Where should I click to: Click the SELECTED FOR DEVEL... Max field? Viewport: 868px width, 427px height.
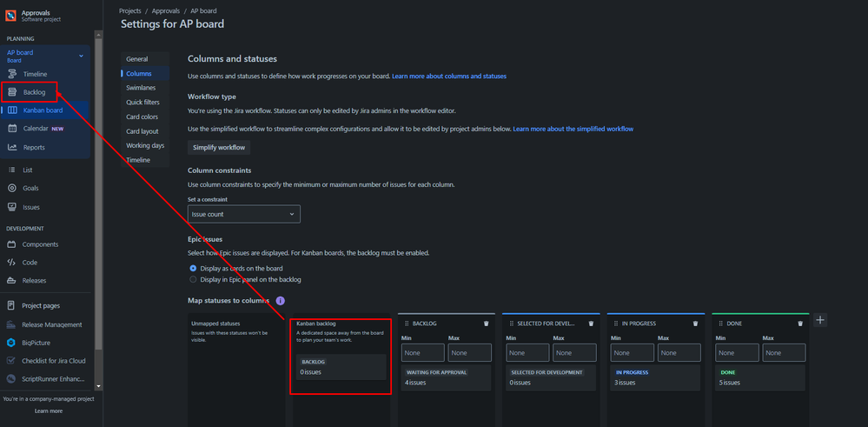(574, 353)
